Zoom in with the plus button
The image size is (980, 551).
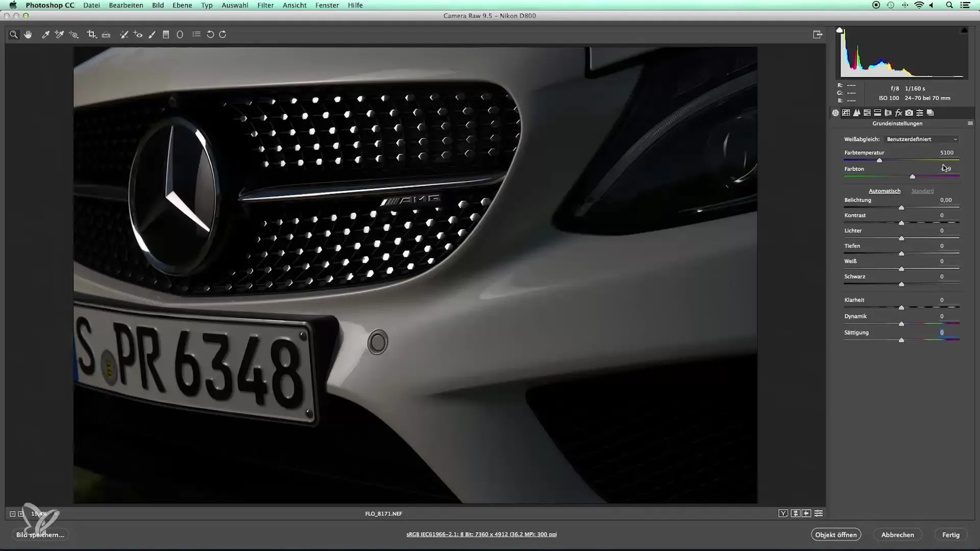pos(21,514)
